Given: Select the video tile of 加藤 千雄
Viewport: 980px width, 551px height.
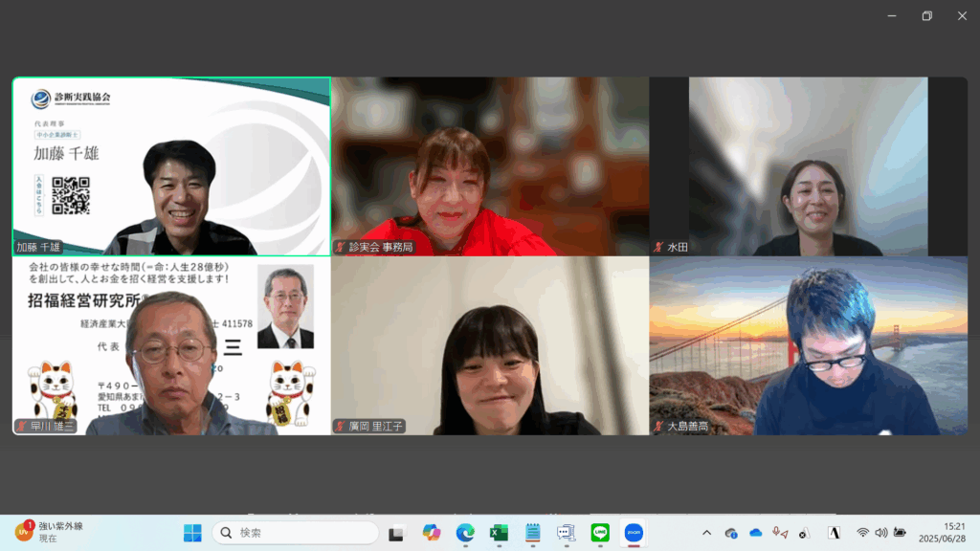Looking at the screenshot, I should [172, 166].
